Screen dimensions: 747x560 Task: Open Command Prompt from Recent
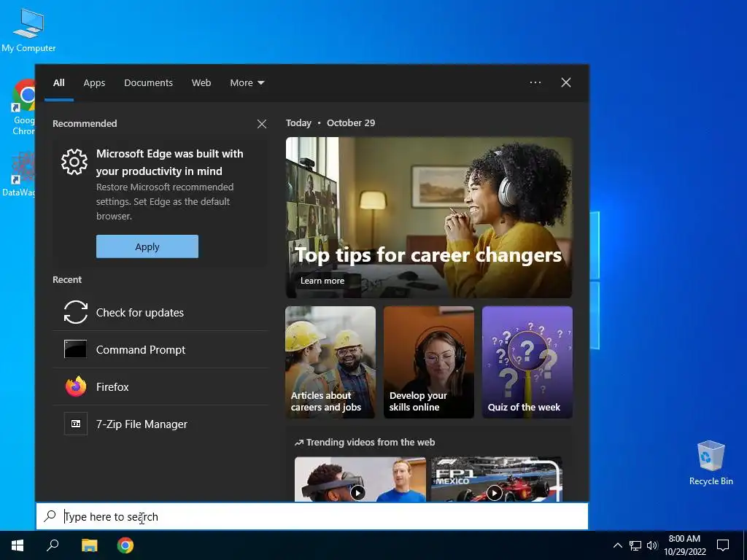click(x=160, y=349)
